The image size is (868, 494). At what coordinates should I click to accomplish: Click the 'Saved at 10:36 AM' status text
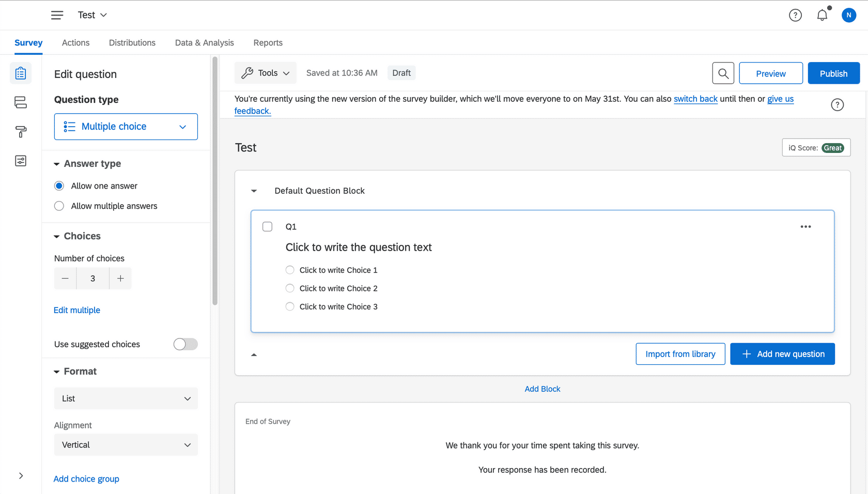(342, 73)
